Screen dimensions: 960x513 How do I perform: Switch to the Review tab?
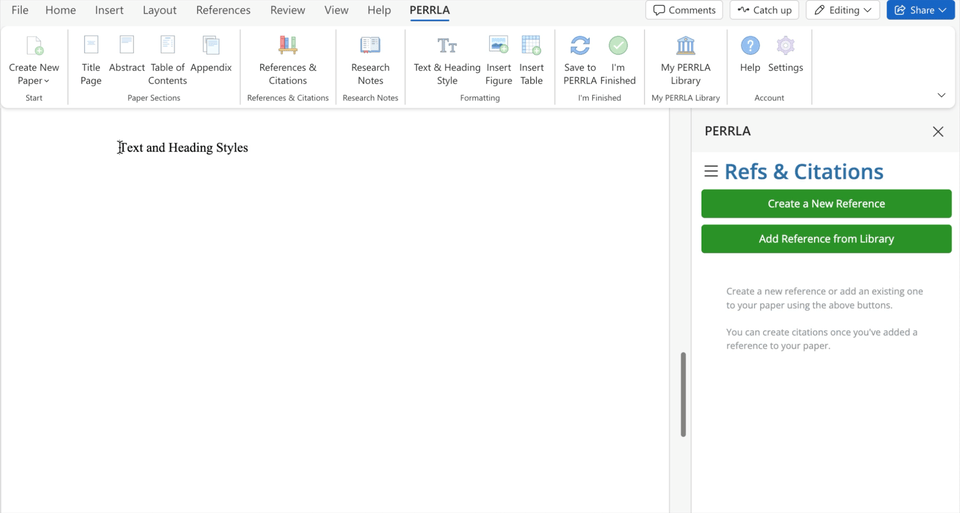point(288,10)
